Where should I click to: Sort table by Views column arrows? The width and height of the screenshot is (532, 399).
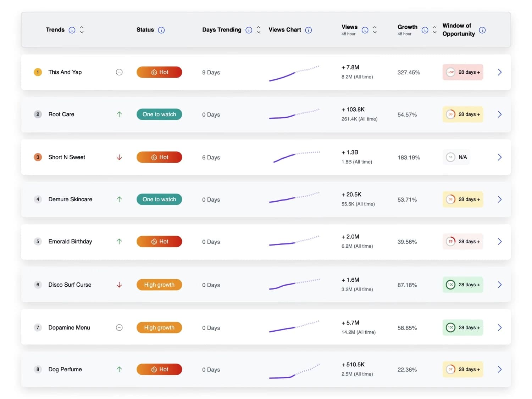pyautogui.click(x=375, y=30)
